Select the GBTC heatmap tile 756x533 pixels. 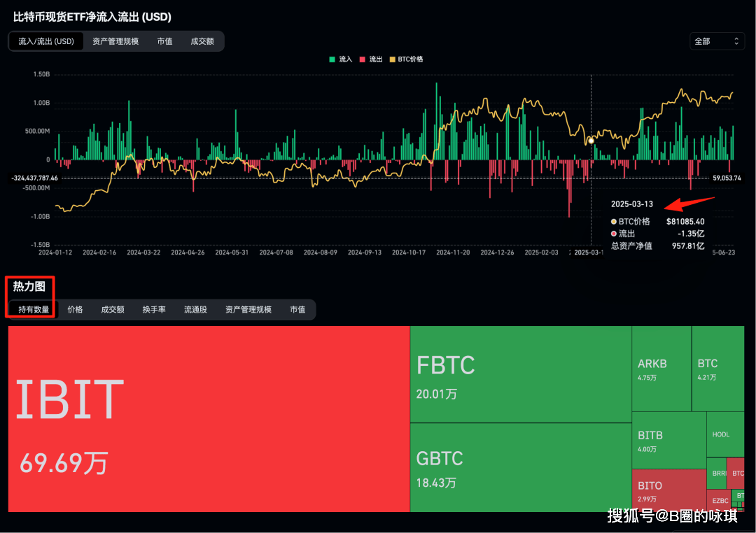pyautogui.click(x=520, y=467)
